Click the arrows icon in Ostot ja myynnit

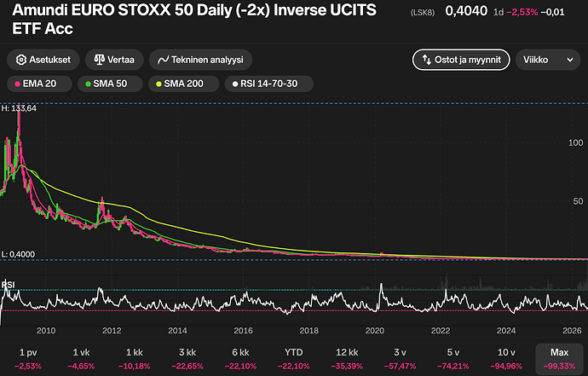pyautogui.click(x=427, y=60)
